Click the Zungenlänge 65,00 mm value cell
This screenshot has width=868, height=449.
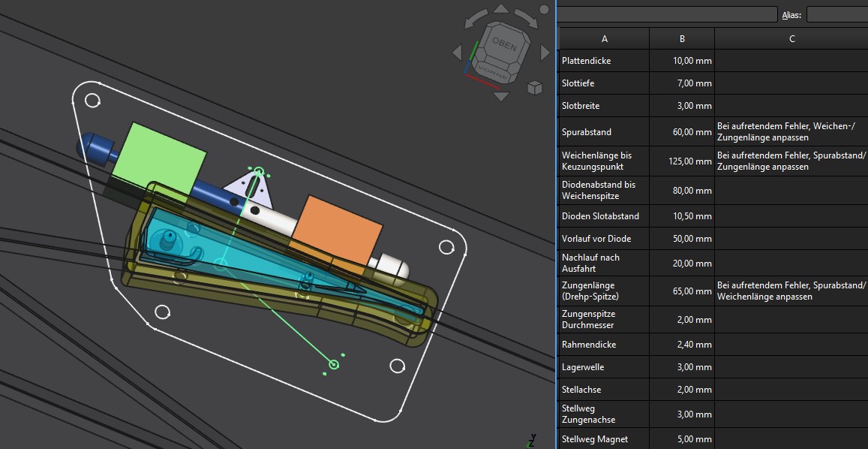click(x=682, y=291)
